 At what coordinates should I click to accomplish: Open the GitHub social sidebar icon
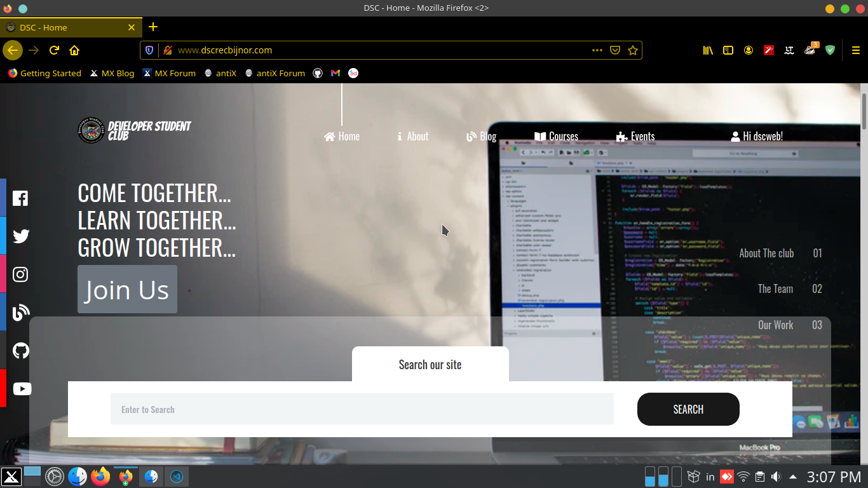[x=20, y=350]
